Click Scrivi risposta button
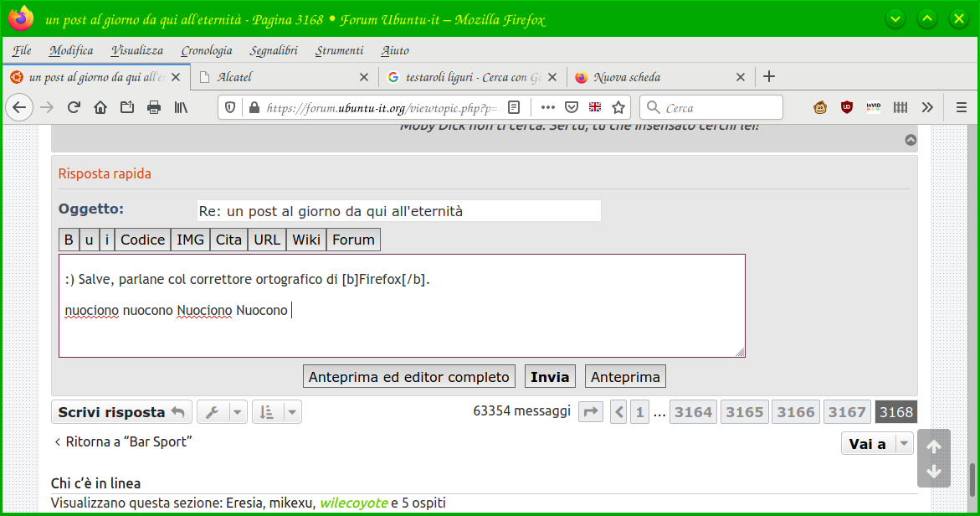The image size is (980, 516). 121,412
